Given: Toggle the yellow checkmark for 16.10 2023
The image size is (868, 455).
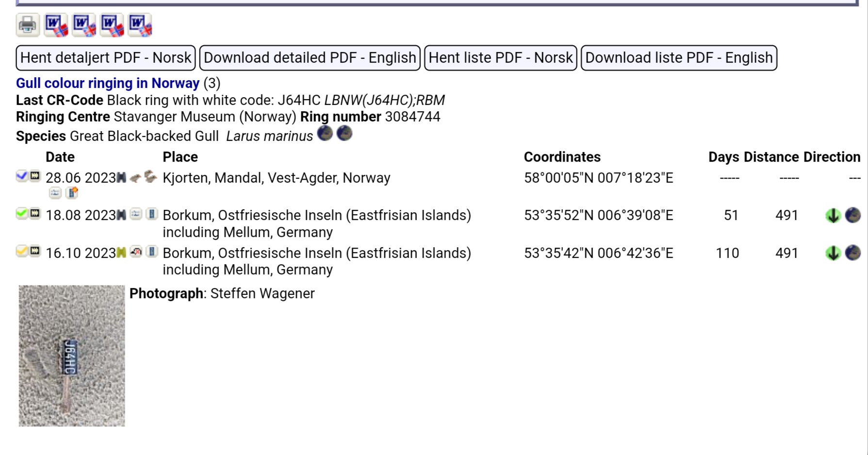Looking at the screenshot, I should [21, 251].
